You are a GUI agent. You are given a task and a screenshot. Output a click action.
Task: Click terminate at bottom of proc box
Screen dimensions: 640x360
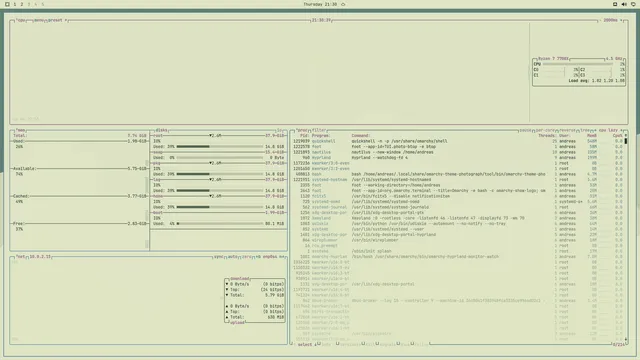click(x=351, y=344)
